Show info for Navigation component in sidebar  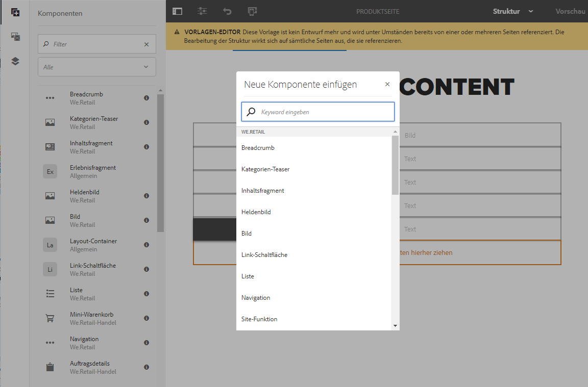[146, 343]
